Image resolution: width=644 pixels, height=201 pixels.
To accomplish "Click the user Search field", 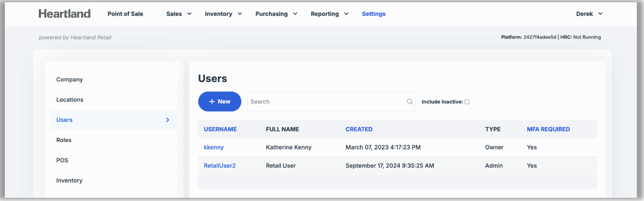I will tap(326, 101).
